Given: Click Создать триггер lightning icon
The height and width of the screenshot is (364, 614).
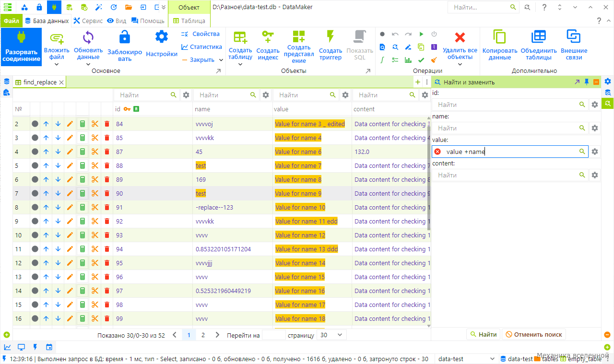Looking at the screenshot, I should (330, 37).
